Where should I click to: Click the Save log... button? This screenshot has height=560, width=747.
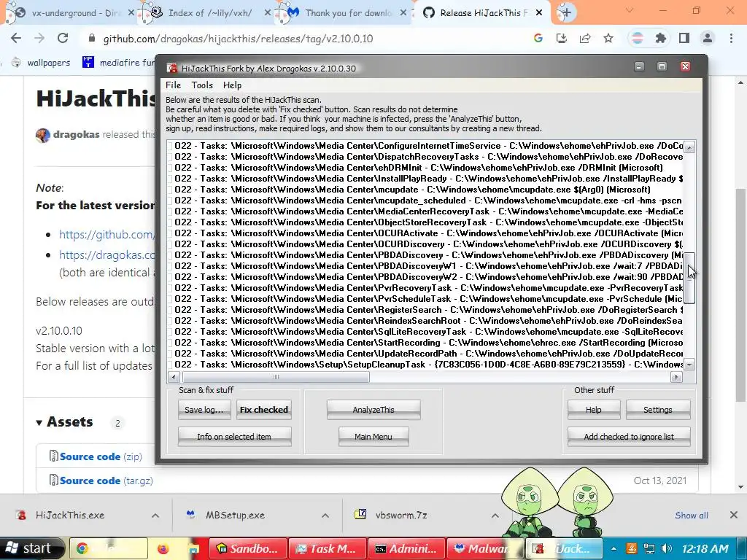click(204, 410)
